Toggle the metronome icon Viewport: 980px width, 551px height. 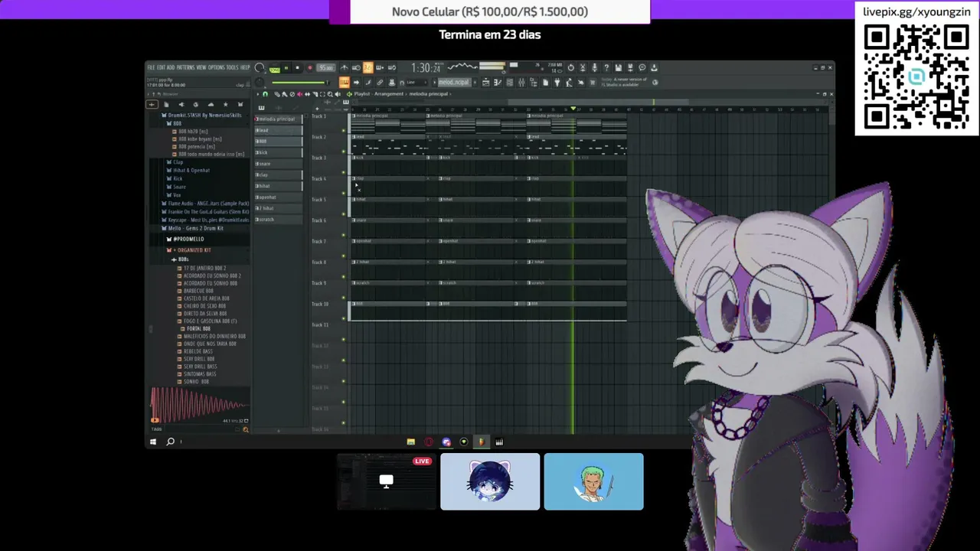pos(344,67)
